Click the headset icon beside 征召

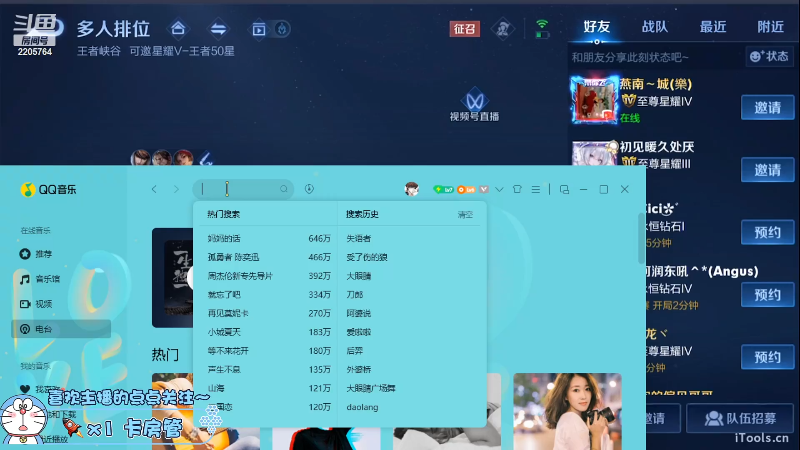point(503,29)
